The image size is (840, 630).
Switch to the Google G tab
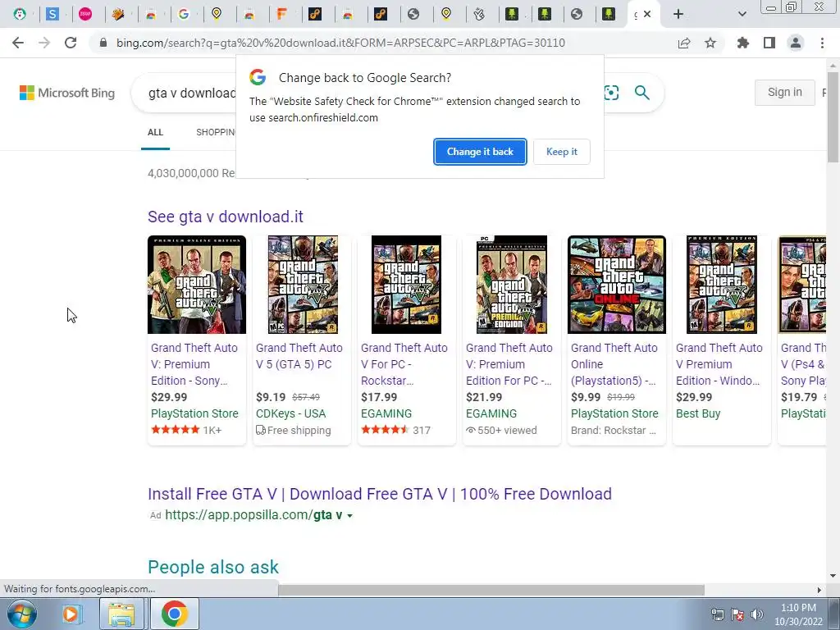tap(184, 15)
